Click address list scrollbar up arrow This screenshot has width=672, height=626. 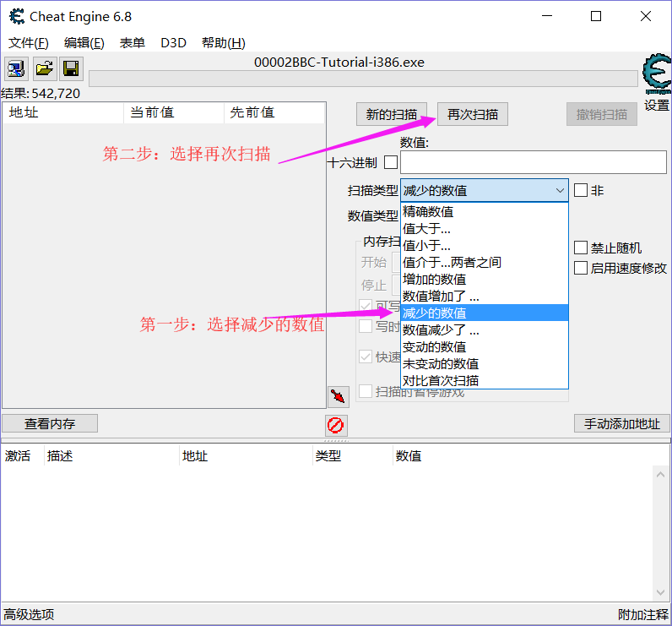660,474
